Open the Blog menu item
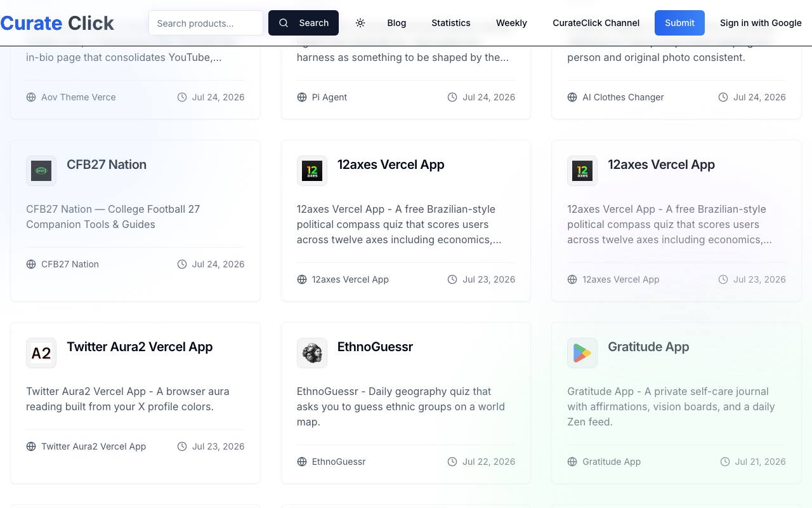The image size is (812, 508). click(x=396, y=23)
